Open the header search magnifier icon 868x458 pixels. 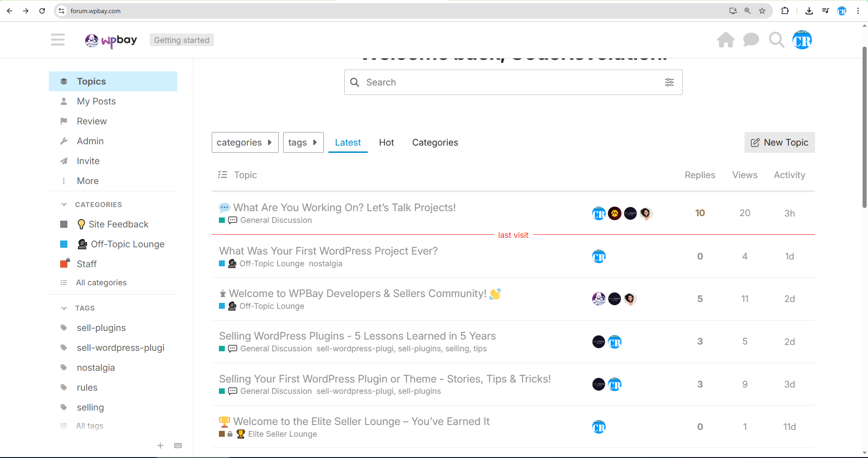[777, 40]
